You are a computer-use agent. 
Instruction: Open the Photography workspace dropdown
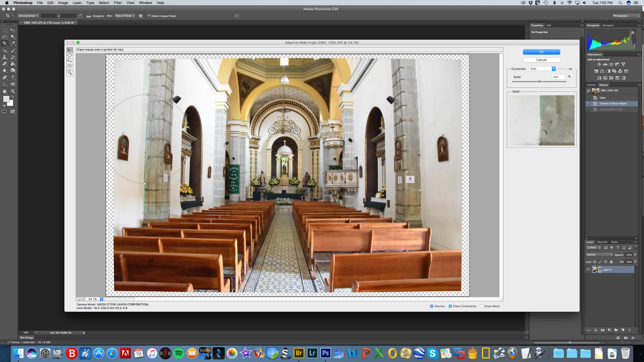[626, 16]
